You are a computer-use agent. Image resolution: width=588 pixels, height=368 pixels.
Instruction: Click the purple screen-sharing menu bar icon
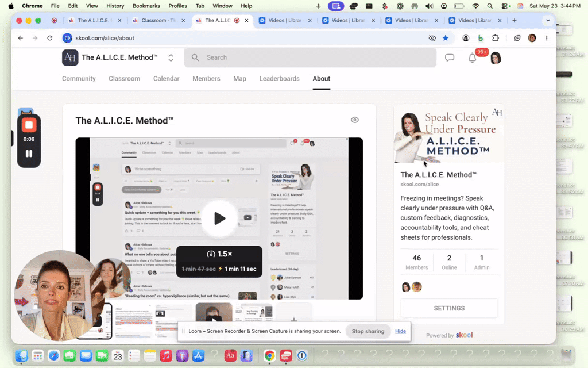click(336, 6)
